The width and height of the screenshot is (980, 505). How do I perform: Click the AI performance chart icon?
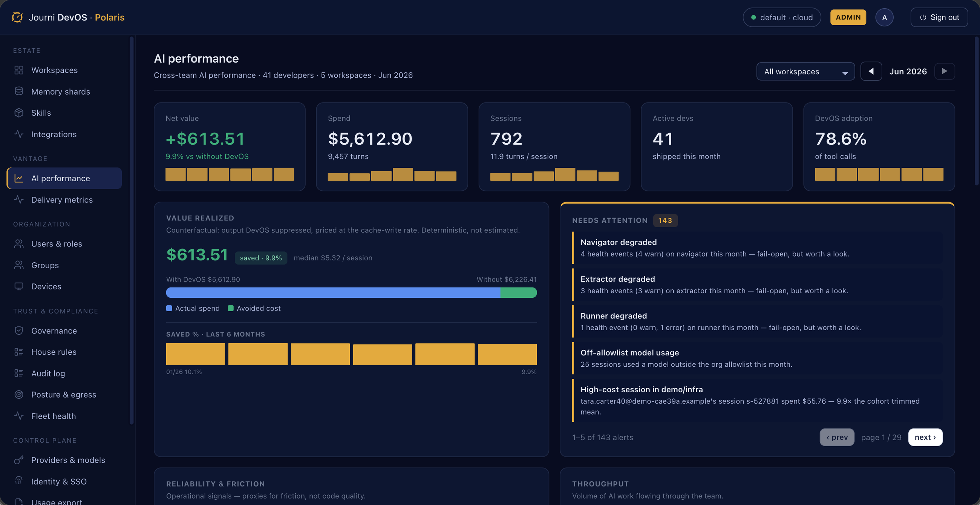point(18,178)
